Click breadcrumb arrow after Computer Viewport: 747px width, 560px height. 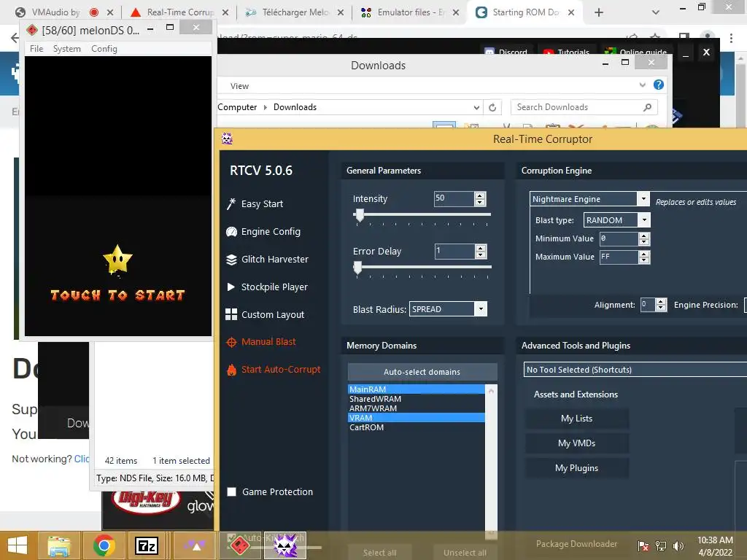[x=266, y=108]
